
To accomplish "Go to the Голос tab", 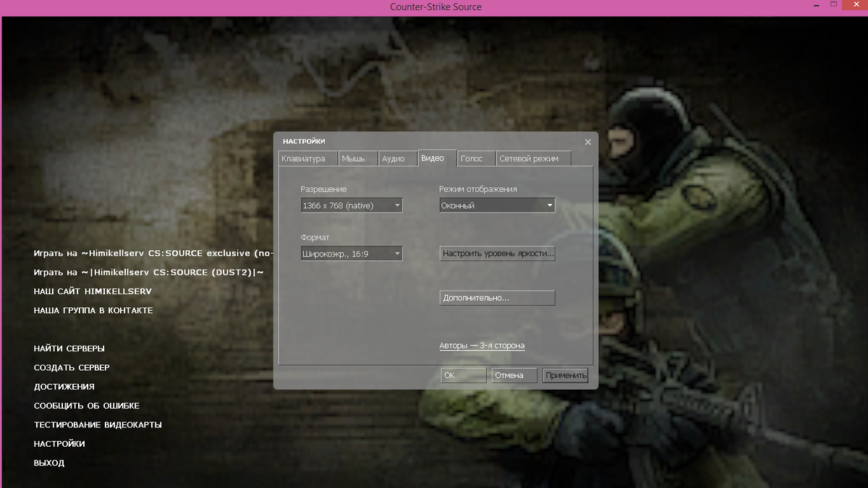I will pyautogui.click(x=476, y=158).
